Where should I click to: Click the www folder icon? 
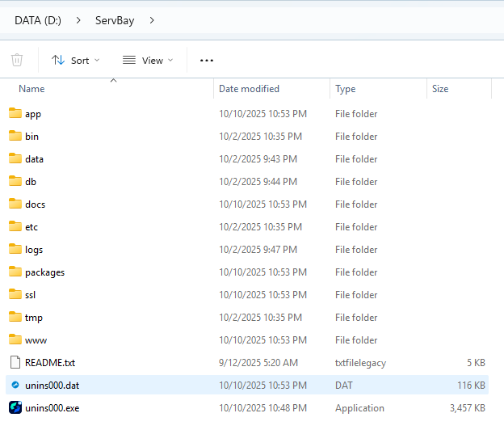15,339
